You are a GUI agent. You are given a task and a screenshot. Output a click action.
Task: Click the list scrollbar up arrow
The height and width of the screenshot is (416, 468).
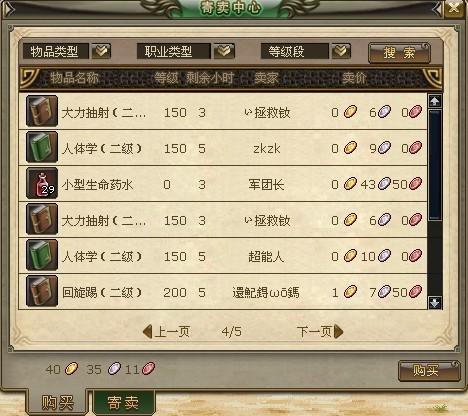435,101
